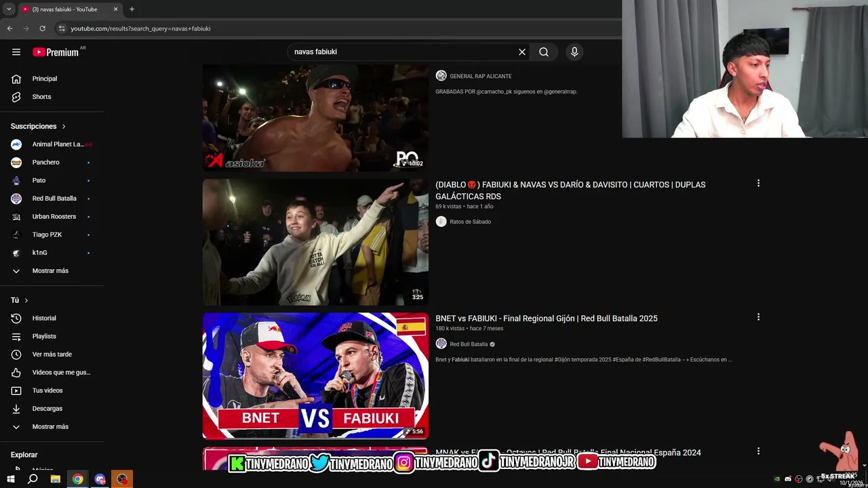Visit the GENERAL RAP ALICANTE channel

(481, 77)
